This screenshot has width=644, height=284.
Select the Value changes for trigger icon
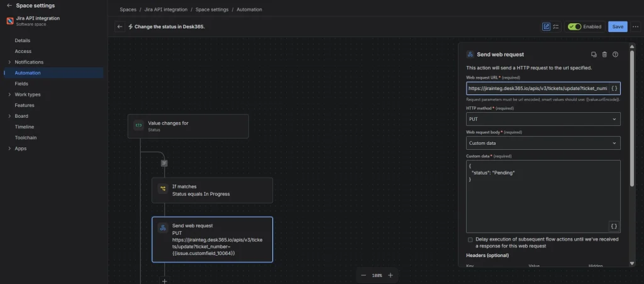tap(139, 125)
